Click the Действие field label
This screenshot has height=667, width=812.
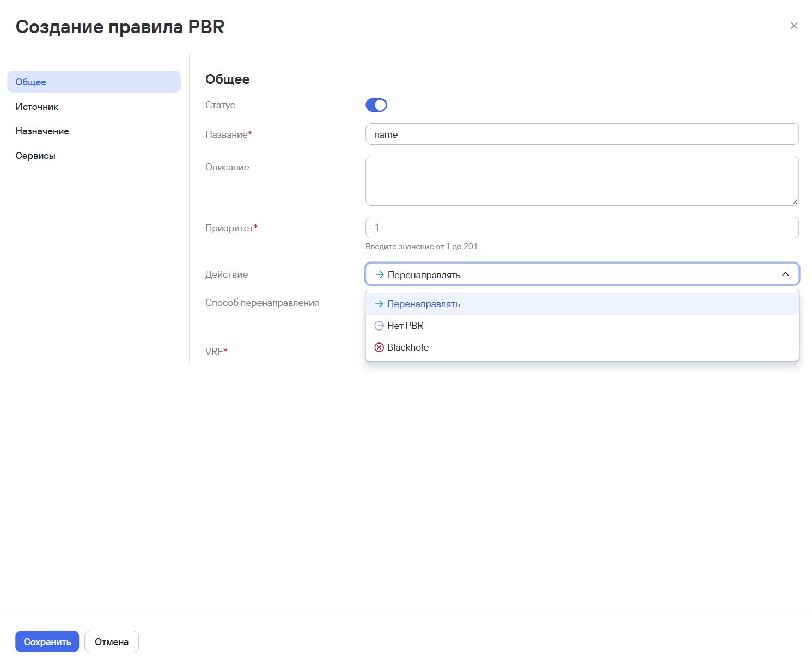tap(227, 274)
